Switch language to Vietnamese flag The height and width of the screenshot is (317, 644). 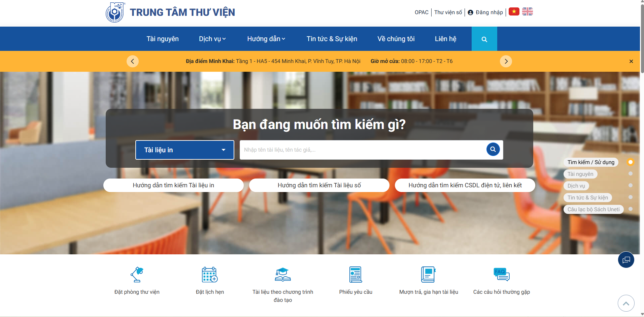514,12
